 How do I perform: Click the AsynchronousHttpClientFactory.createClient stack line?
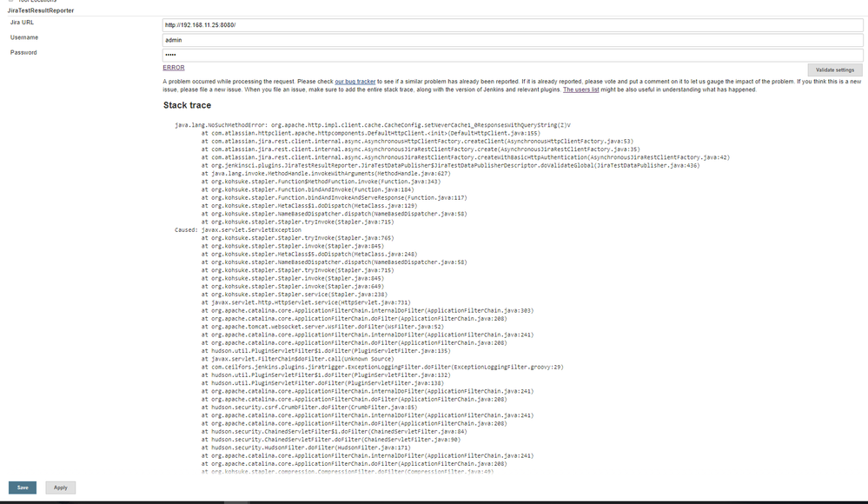(417, 142)
